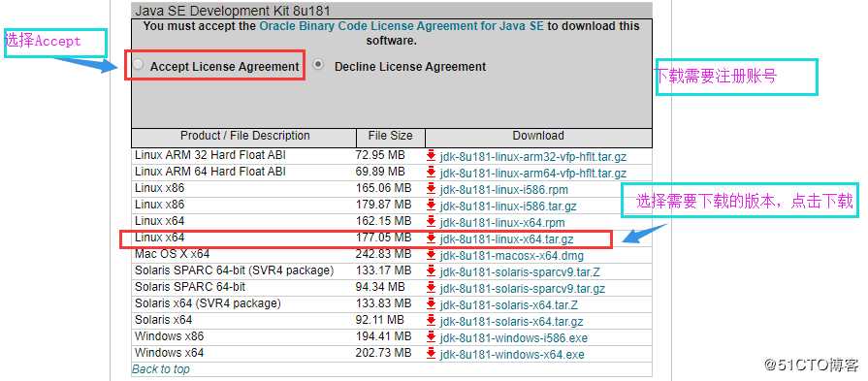The height and width of the screenshot is (381, 868).
Task: Click 72.95 MB file size cell
Action: 380,155
